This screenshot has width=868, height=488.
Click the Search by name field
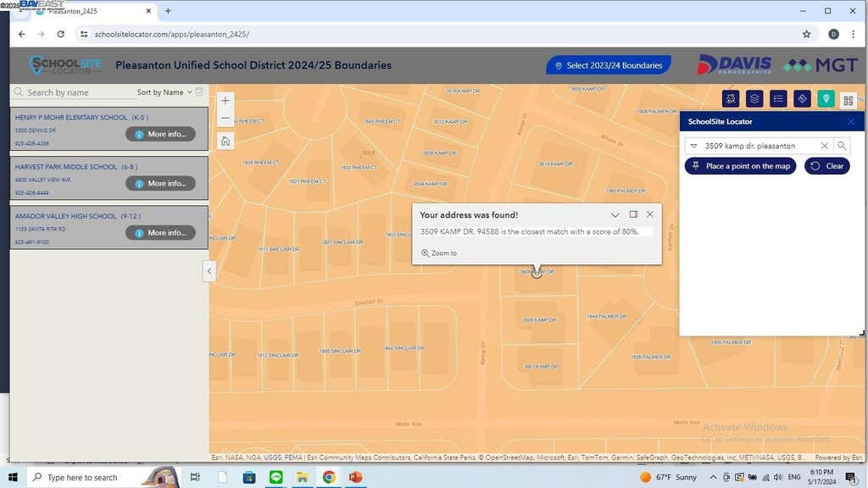coord(75,92)
